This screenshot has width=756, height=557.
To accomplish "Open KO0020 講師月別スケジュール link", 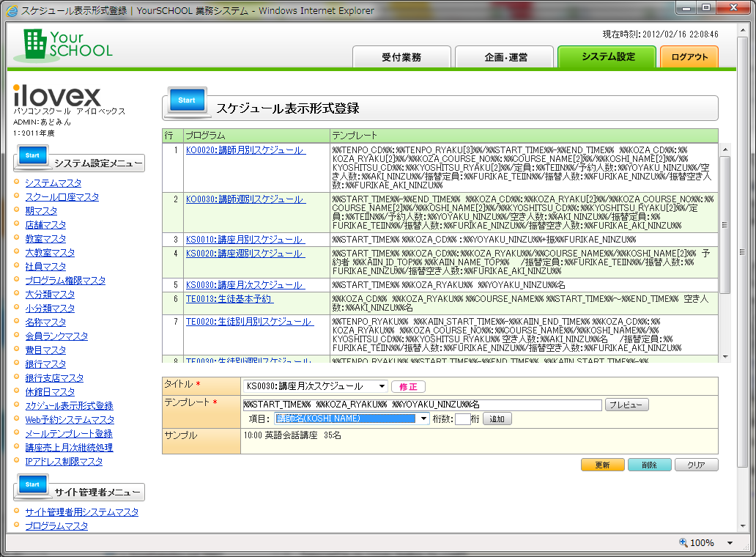I will [245, 150].
